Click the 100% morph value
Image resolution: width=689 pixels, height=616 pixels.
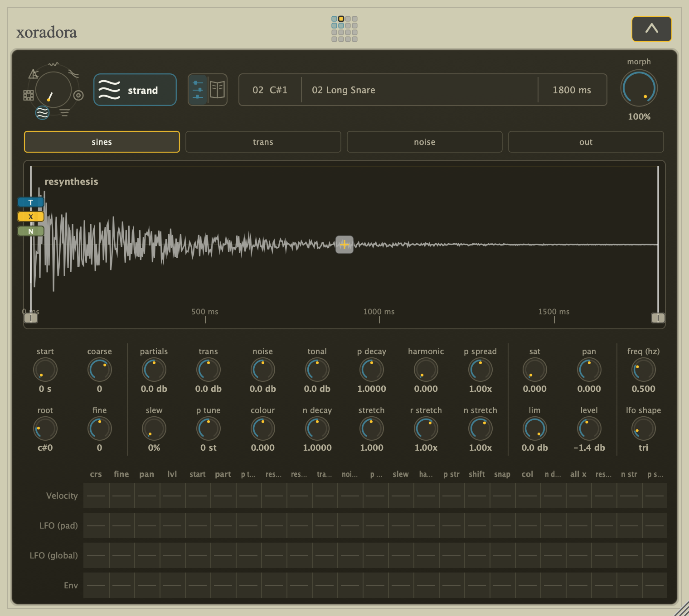(639, 116)
